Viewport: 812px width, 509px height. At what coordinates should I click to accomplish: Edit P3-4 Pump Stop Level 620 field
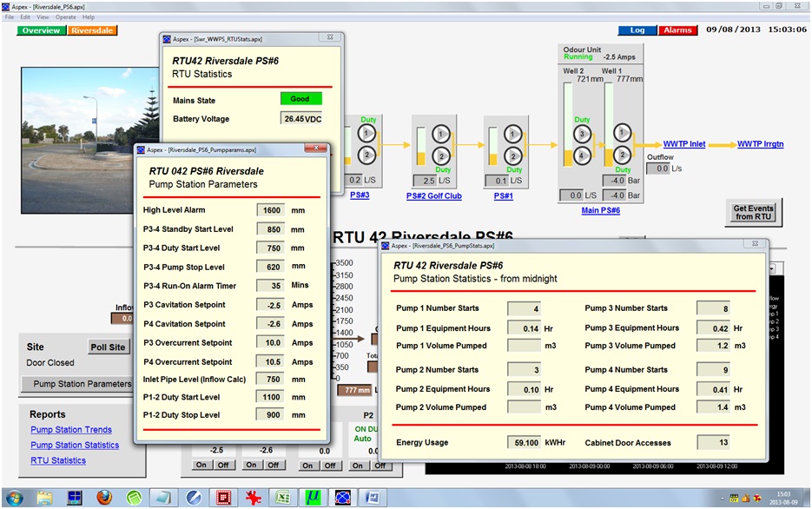coord(271,268)
